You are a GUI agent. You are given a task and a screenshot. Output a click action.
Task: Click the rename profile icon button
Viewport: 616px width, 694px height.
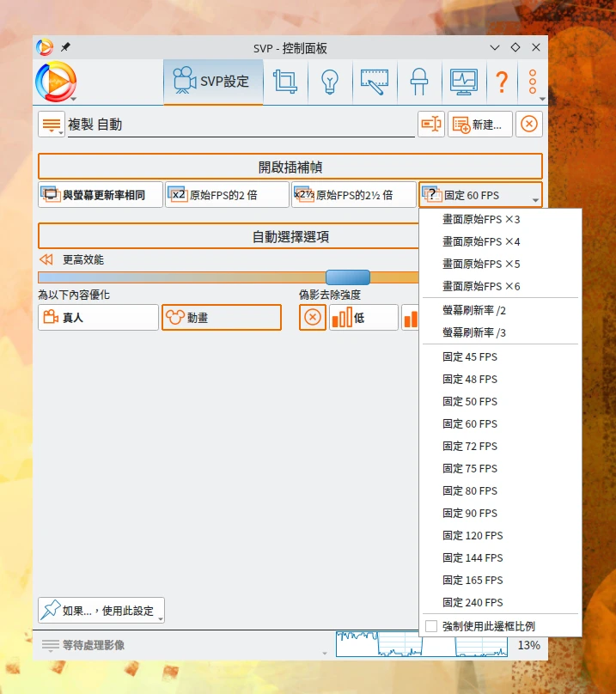(431, 124)
